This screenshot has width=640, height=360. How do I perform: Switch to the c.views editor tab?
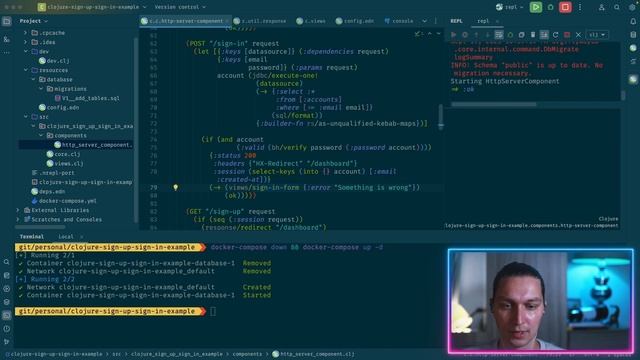pyautogui.click(x=311, y=21)
